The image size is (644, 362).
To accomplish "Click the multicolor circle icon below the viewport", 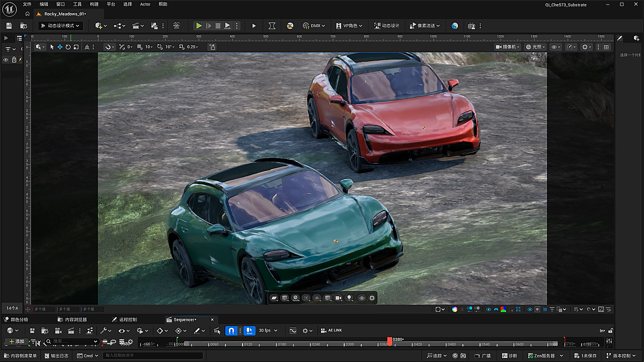I will (x=455, y=309).
